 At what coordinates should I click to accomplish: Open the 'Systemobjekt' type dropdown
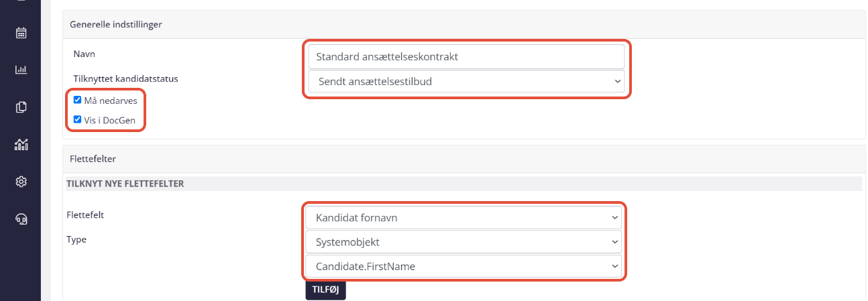coord(464,242)
